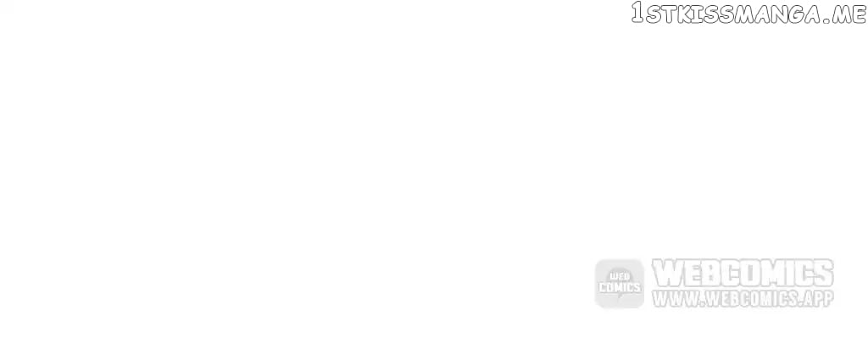The height and width of the screenshot is (349, 868).
Task: Click the letter O in the WEBCOMICS title
Action: [x=751, y=274]
